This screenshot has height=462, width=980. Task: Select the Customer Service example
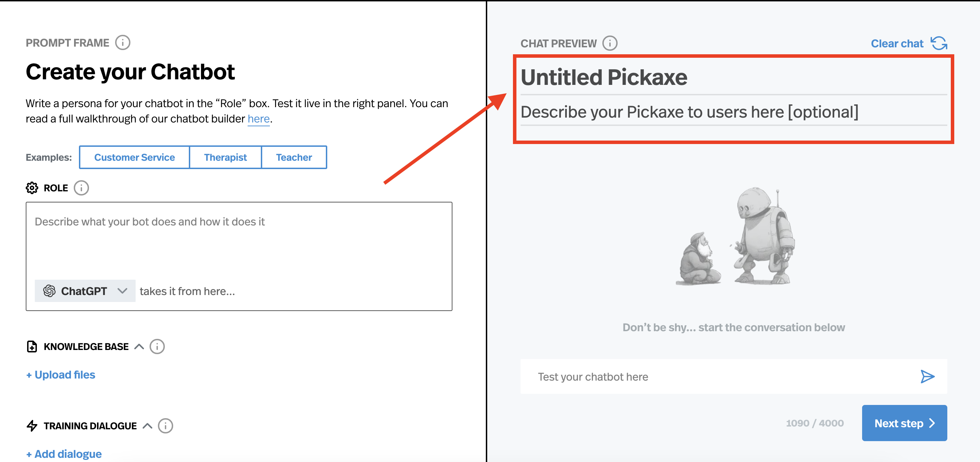click(x=134, y=157)
